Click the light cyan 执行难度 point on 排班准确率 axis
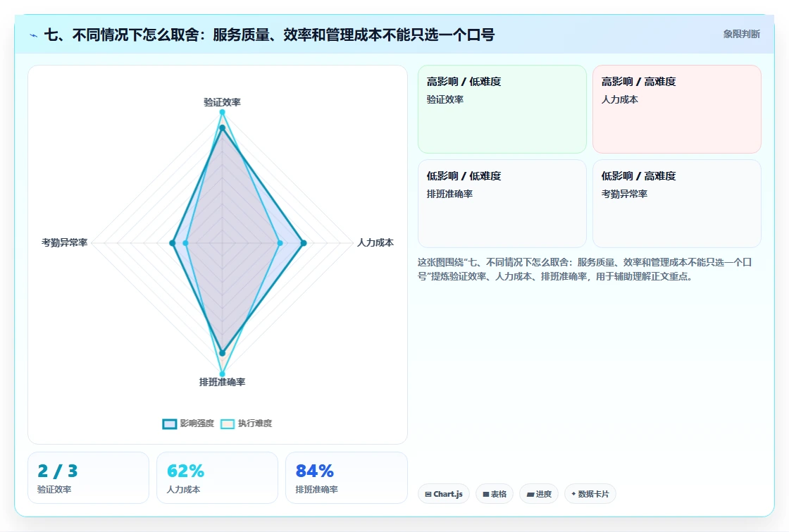The width and height of the screenshot is (789, 532). point(222,374)
